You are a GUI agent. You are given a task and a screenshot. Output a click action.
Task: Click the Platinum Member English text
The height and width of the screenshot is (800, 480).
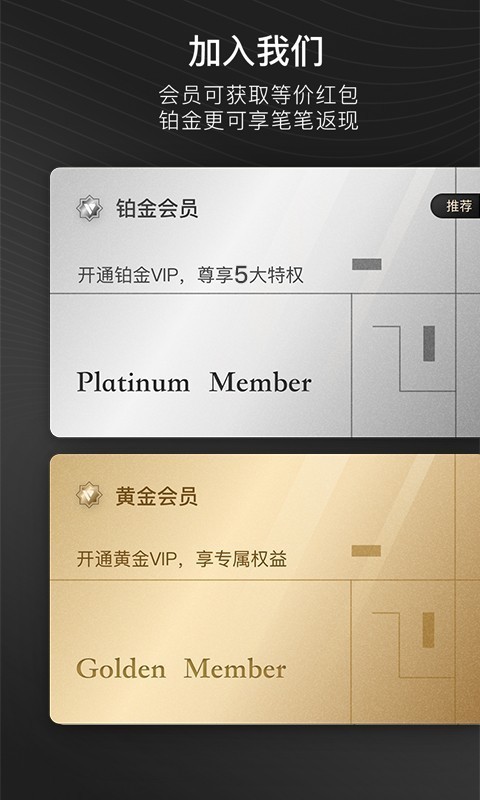[x=194, y=383]
